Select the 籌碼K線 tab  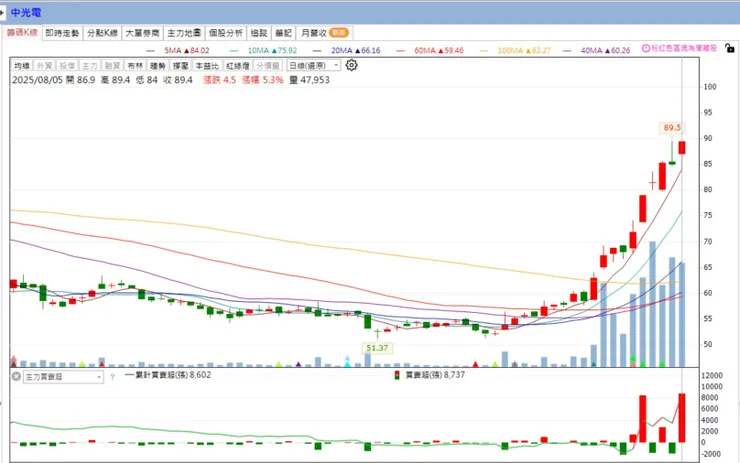(22, 33)
